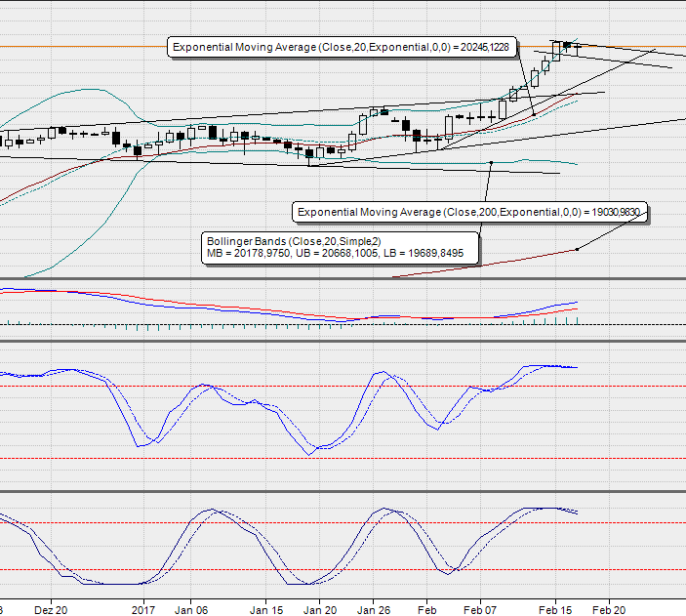Click the anchor point on the lower Bollinger Band
The height and width of the screenshot is (616, 686).
click(x=491, y=163)
